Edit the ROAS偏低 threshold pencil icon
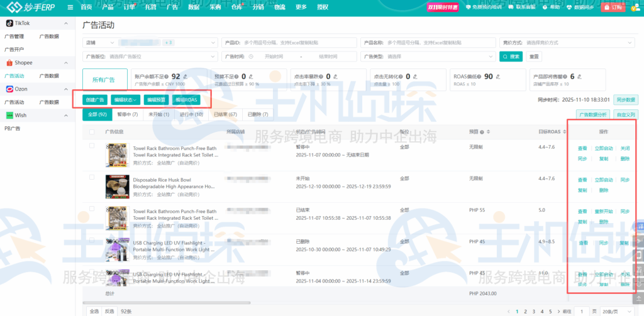 point(498,77)
